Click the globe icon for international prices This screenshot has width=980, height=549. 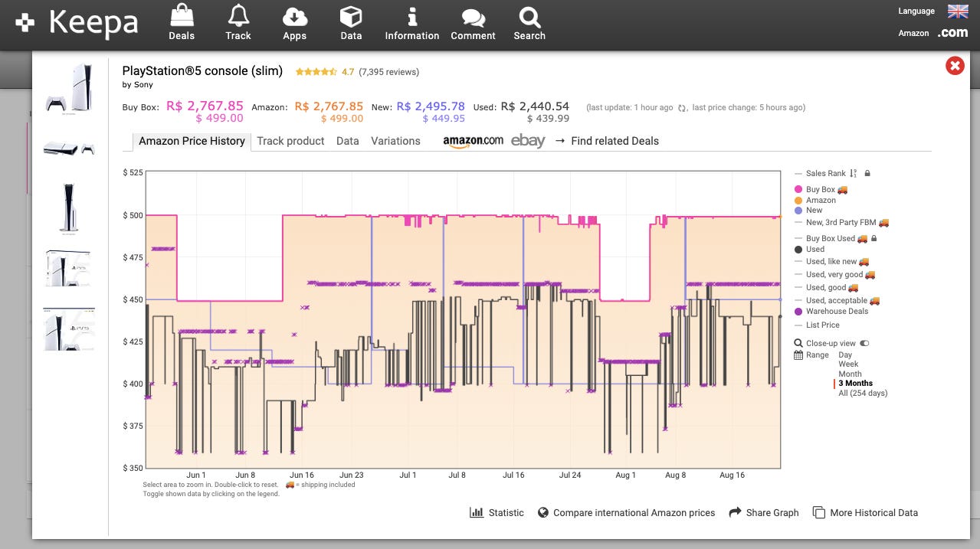pyautogui.click(x=543, y=513)
